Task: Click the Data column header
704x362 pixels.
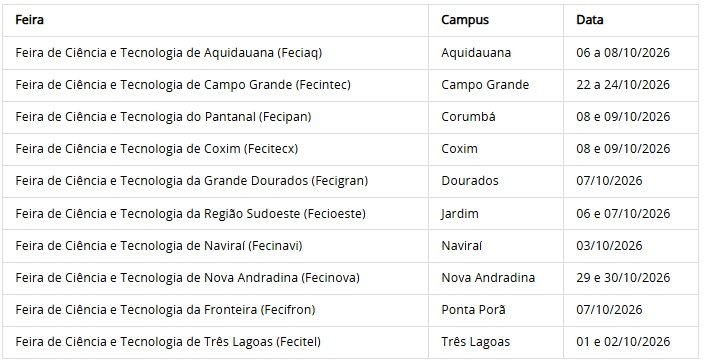Action: pyautogui.click(x=590, y=20)
